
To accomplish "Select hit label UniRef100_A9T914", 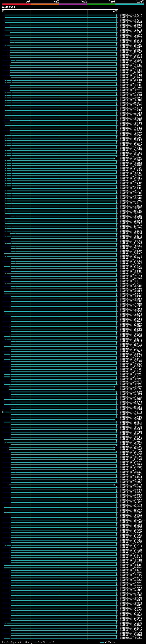I will point(131,276).
